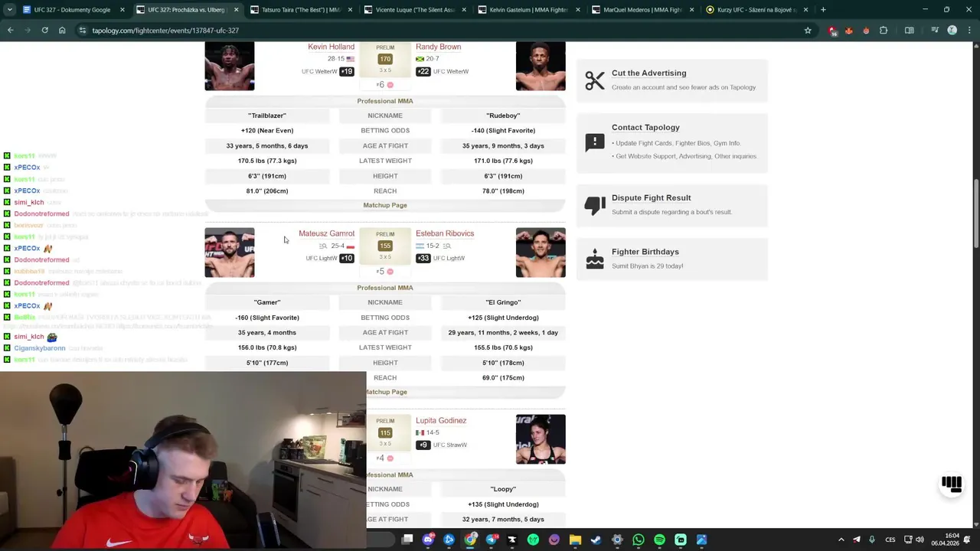
Task: Open Esteban Ribovics' fighter page
Action: (x=445, y=233)
